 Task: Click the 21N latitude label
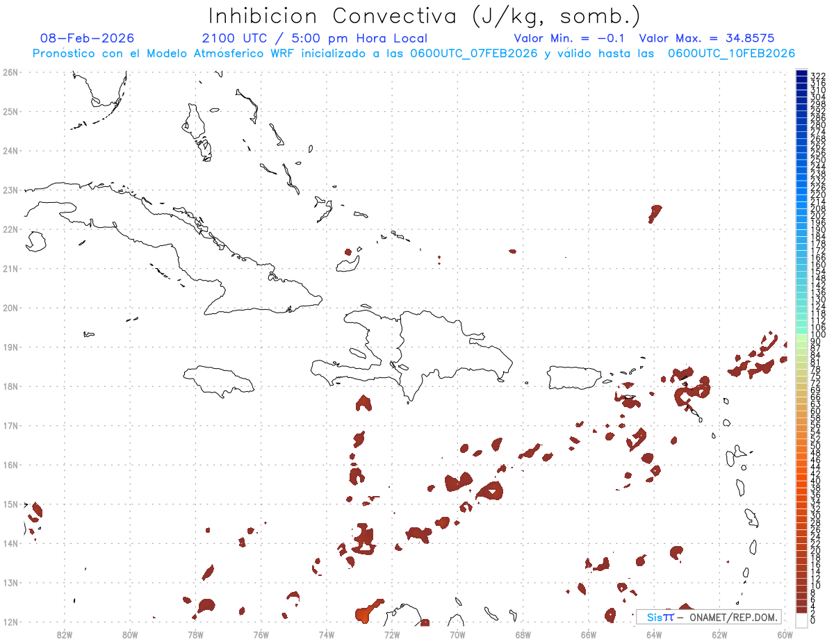tap(10, 268)
